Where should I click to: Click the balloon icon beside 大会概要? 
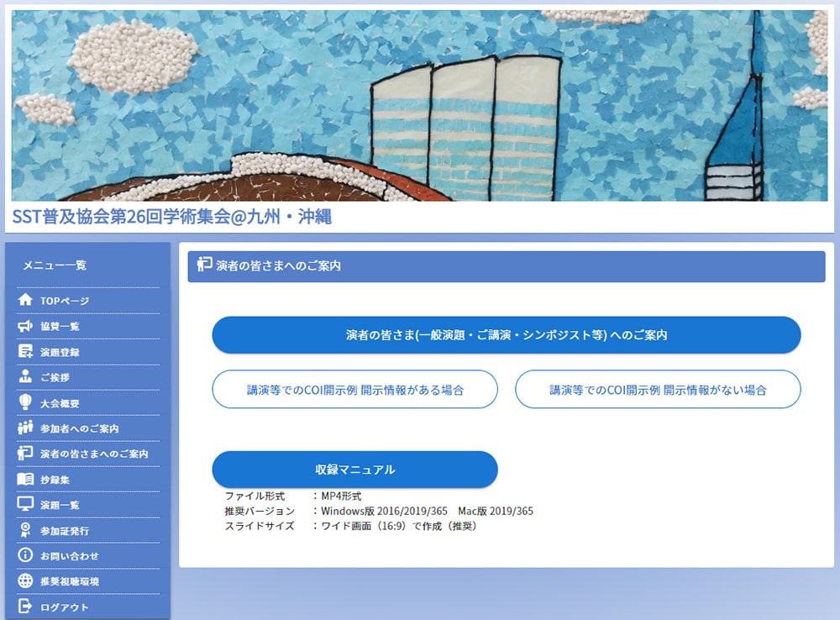(25, 402)
